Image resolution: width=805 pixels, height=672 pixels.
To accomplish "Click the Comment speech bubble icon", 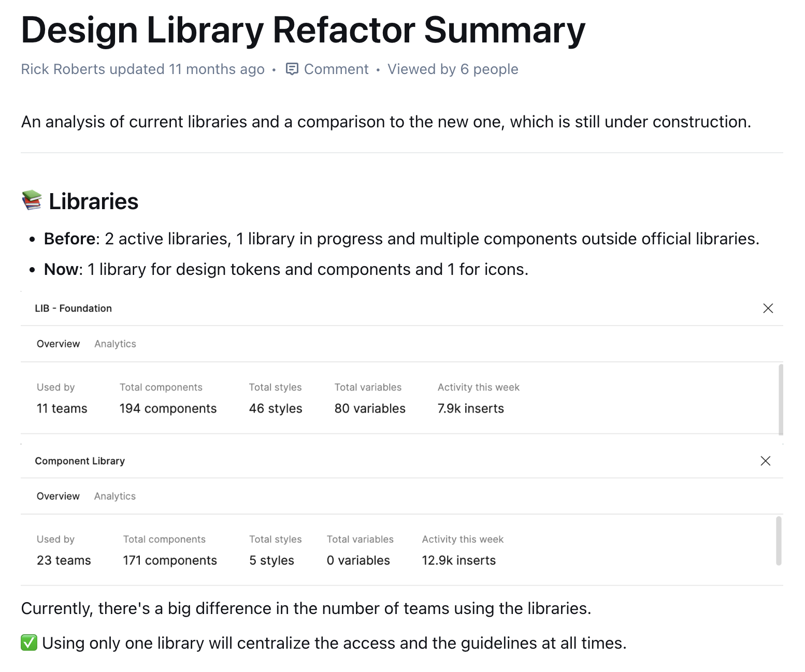I will pos(293,69).
